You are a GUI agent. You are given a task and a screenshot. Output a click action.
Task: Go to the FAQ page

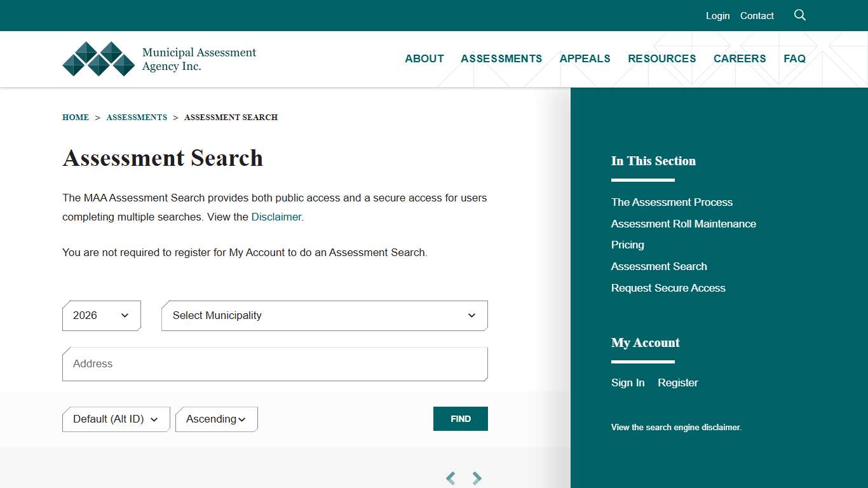point(795,58)
